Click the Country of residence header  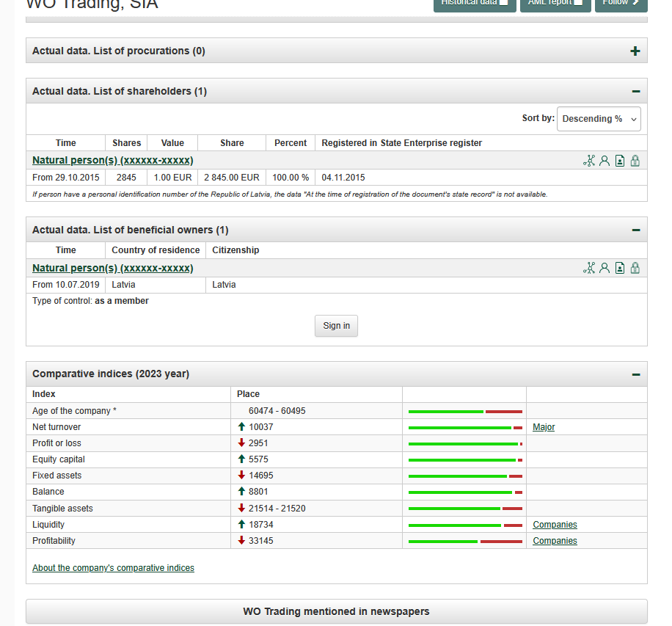pyautogui.click(x=156, y=250)
